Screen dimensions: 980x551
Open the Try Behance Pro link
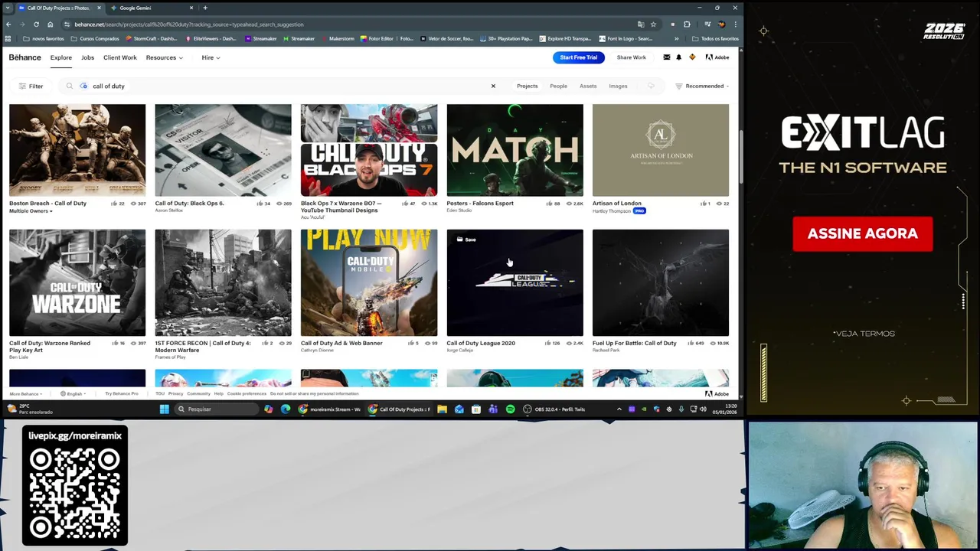click(122, 393)
